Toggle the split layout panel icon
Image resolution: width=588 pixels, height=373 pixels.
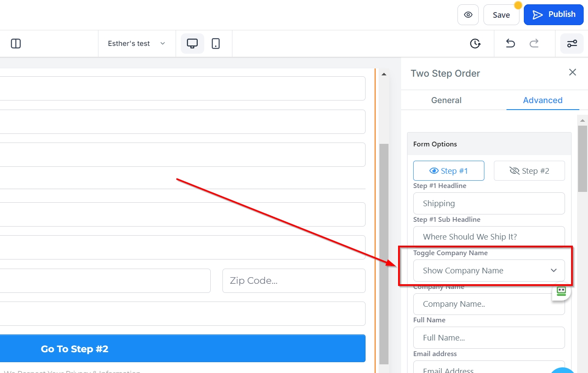coord(16,43)
